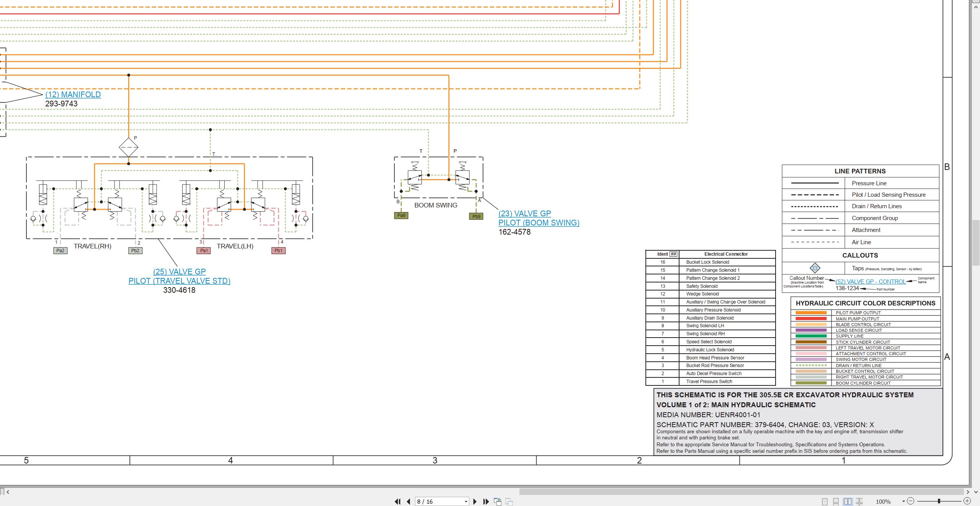Click the Wedge Solenoid row
Viewport: 980px width, 506px height.
[710, 294]
